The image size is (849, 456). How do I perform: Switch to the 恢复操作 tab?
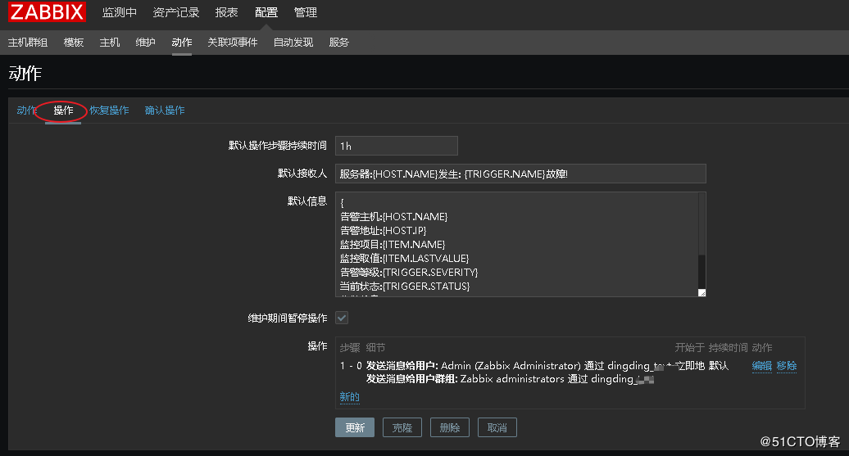(109, 110)
